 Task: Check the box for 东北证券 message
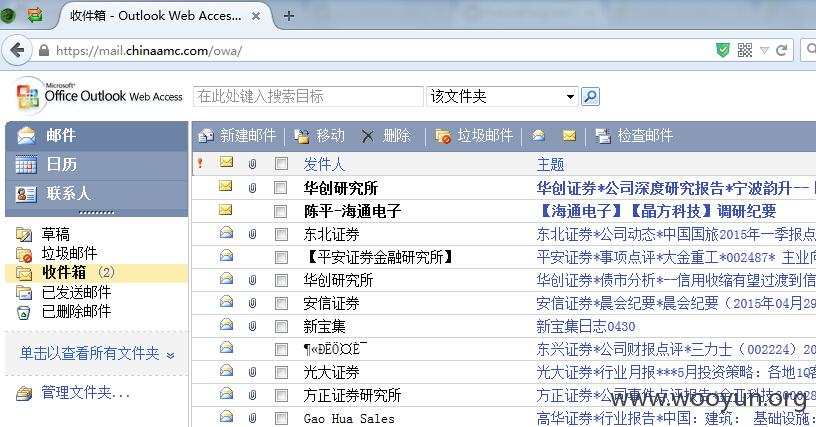tap(281, 235)
